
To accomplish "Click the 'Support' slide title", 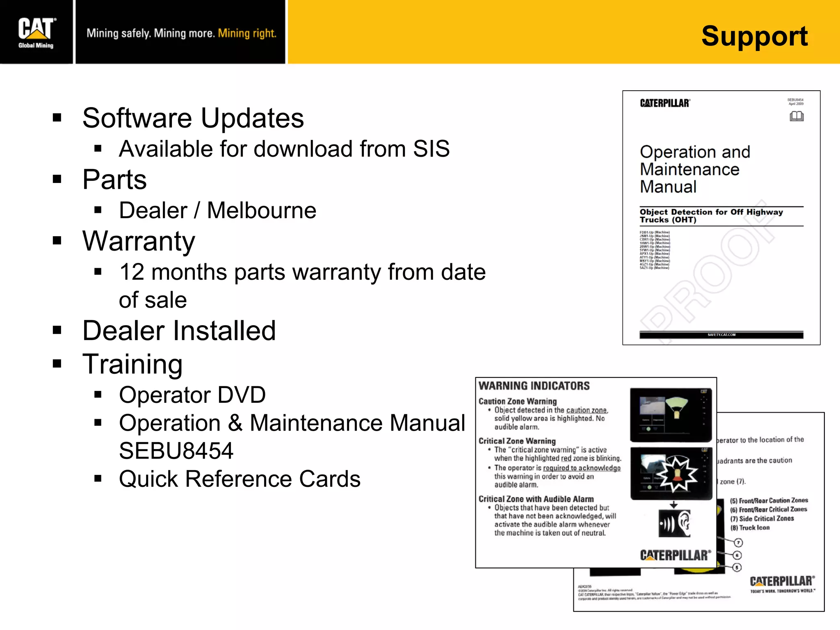I will (754, 36).
